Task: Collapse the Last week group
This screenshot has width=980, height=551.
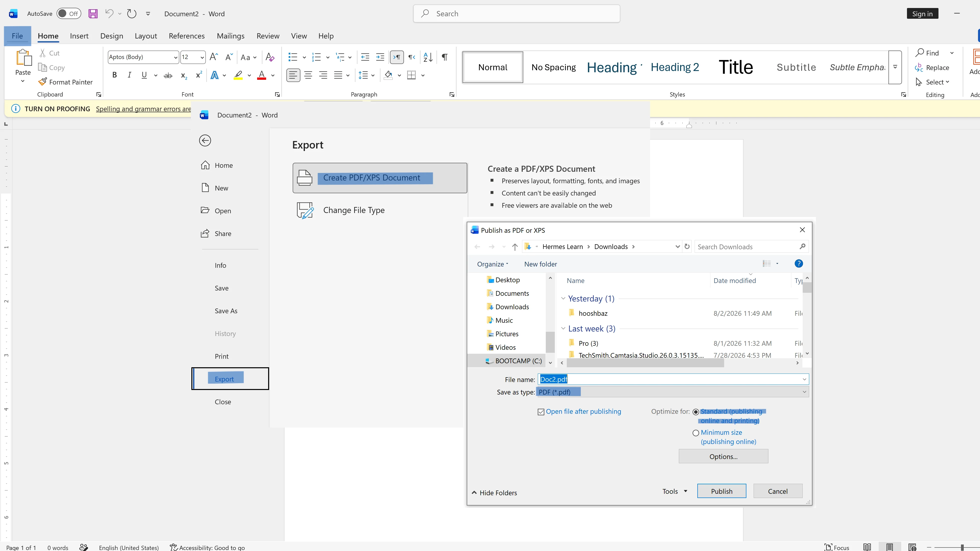Action: pyautogui.click(x=563, y=328)
